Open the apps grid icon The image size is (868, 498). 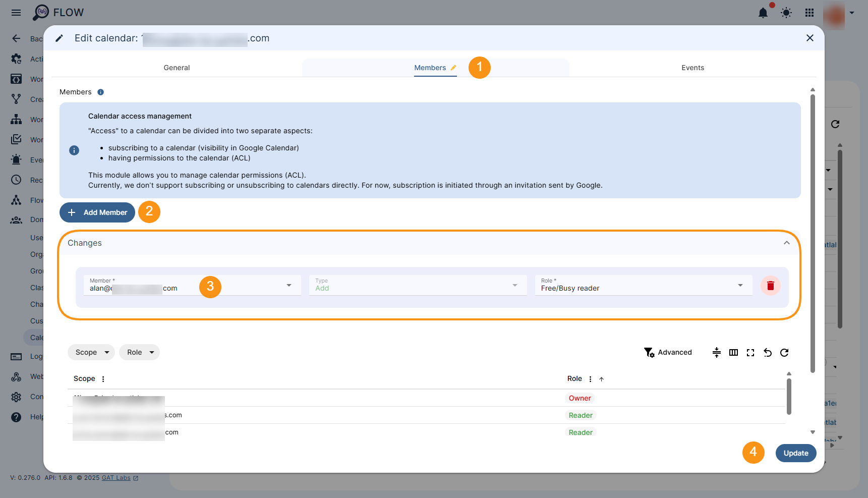point(809,13)
